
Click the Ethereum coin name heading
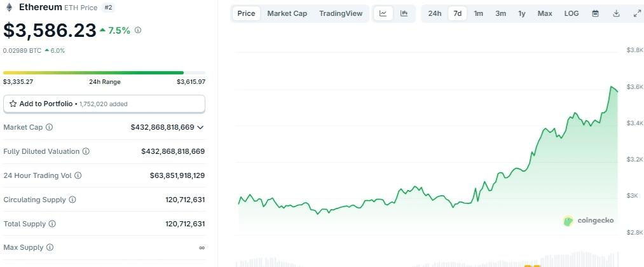tap(41, 7)
